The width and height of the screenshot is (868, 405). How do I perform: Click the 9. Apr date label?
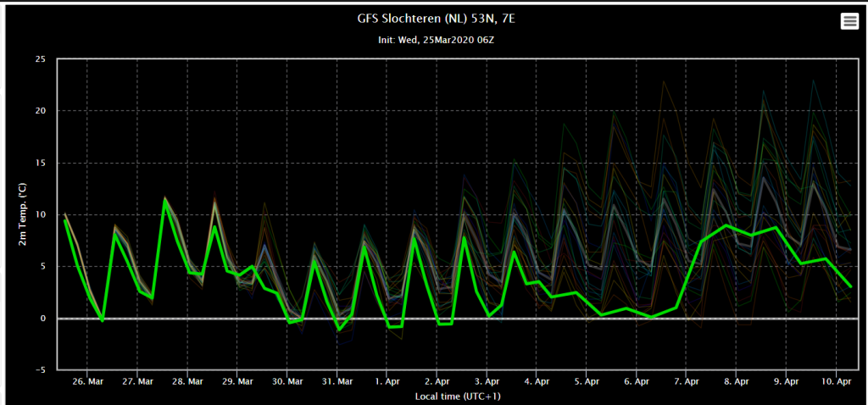[785, 382]
